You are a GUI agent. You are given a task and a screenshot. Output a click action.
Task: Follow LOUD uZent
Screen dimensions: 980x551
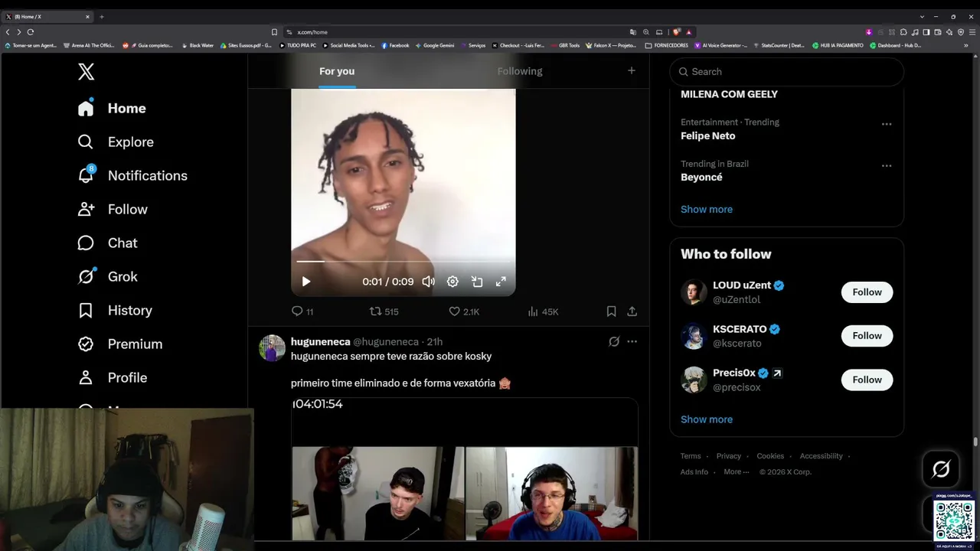coord(867,292)
